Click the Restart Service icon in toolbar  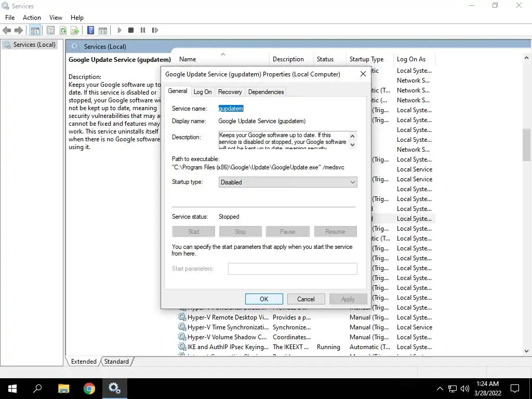coord(155,30)
